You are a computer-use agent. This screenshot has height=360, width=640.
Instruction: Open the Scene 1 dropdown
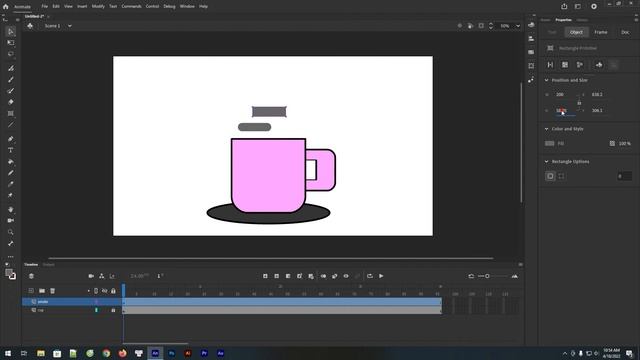[x=70, y=26]
